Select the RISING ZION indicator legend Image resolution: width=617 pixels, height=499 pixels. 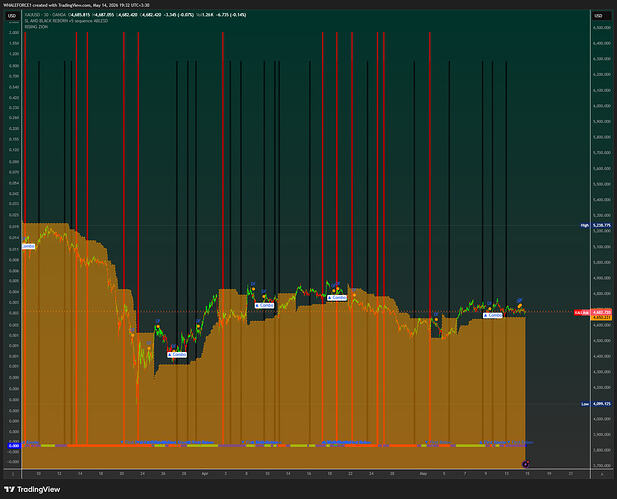pos(36,27)
